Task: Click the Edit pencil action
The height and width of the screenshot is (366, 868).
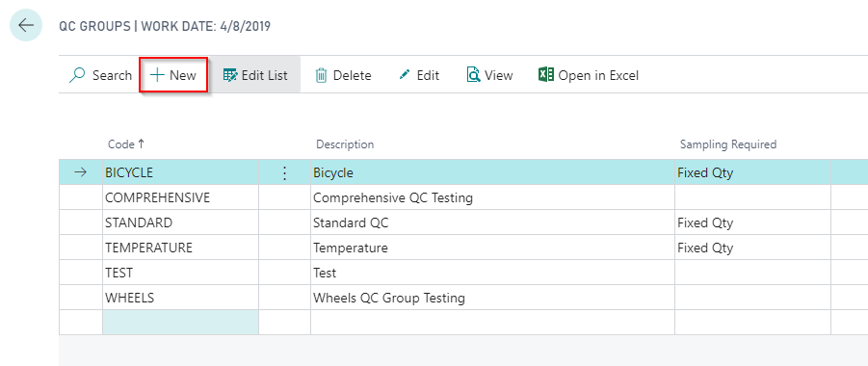Action: pos(419,75)
